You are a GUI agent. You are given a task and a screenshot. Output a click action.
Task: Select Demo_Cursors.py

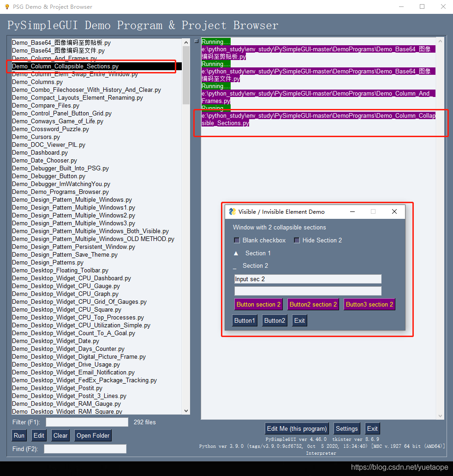pos(97,137)
